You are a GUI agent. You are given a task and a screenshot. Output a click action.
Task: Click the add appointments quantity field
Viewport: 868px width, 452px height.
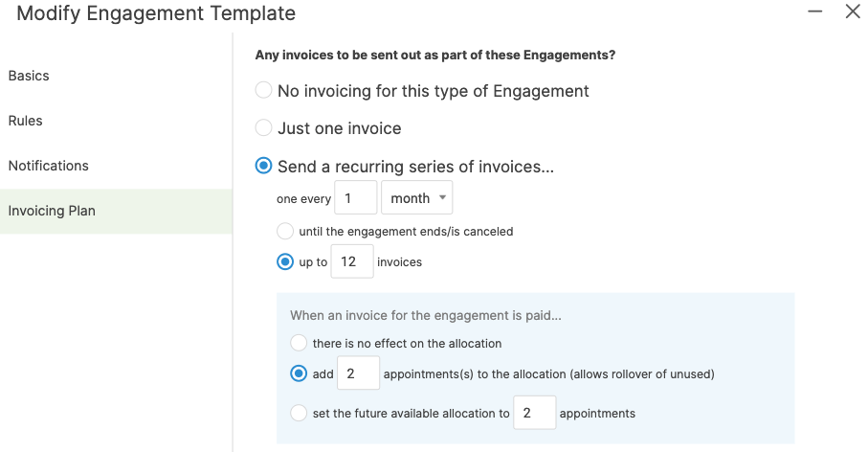coord(358,373)
